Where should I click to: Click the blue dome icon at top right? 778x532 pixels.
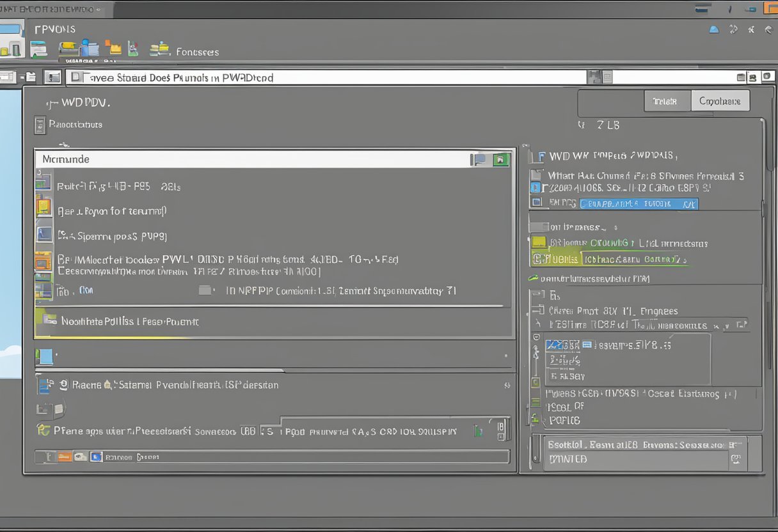click(x=714, y=29)
